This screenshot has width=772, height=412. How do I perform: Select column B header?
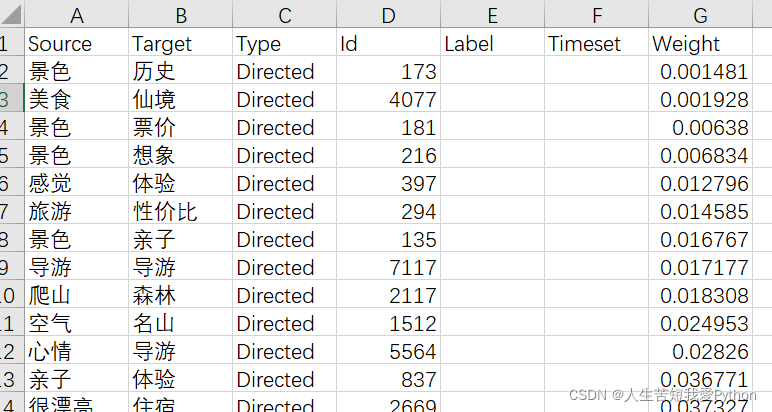point(181,14)
